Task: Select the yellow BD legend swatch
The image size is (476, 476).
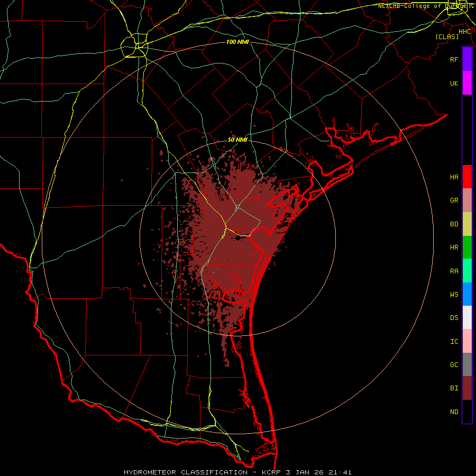Action: click(467, 224)
